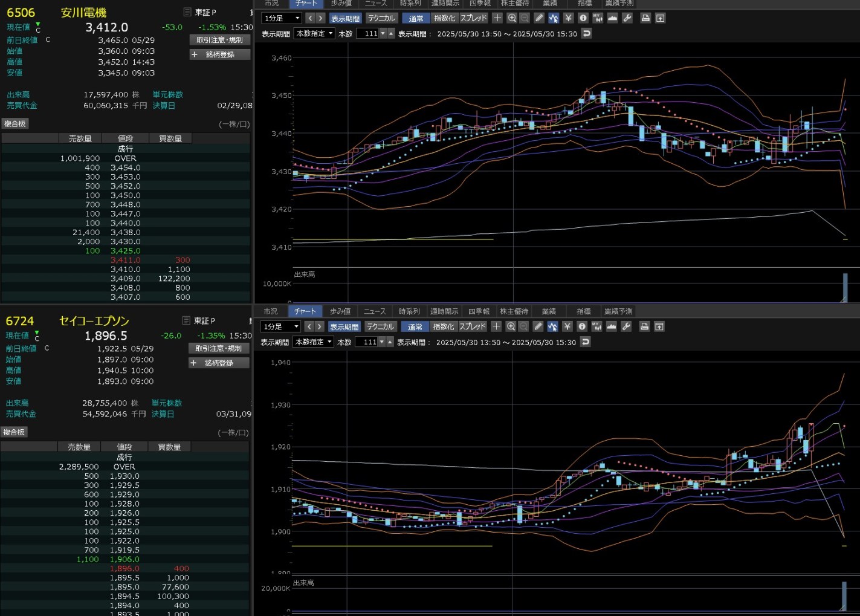
Task: Open document icon beside 東証P for セイコーエプソン
Action: (186, 320)
